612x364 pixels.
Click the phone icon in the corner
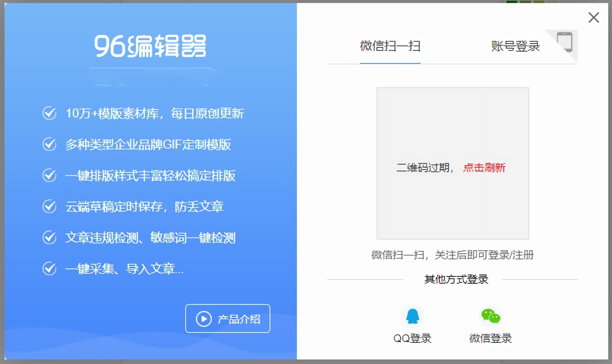click(x=565, y=42)
